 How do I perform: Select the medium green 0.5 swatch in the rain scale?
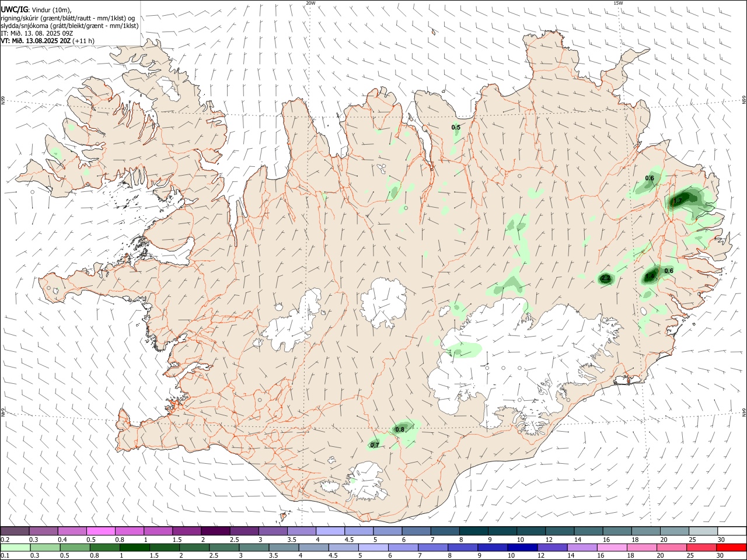click(x=75, y=547)
